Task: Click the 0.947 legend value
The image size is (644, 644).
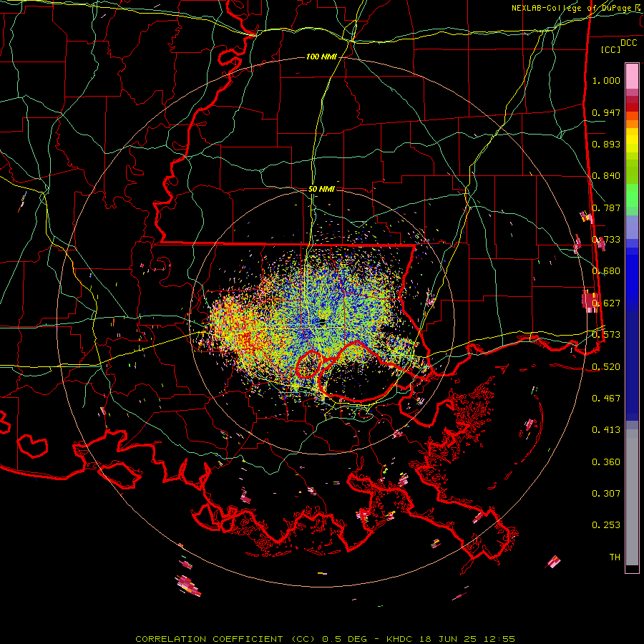Action: (606, 112)
